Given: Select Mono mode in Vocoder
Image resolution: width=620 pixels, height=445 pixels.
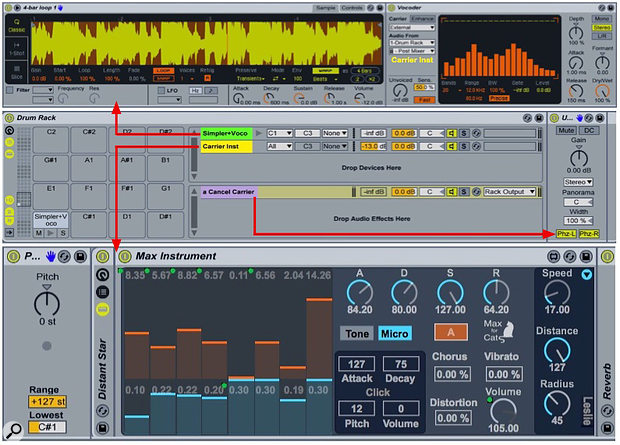Looking at the screenshot, I should point(601,19).
